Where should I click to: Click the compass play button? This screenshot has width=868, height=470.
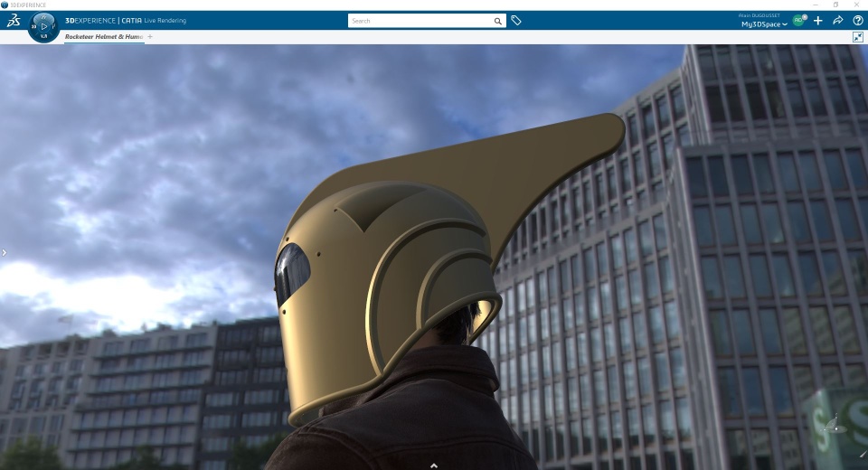[44, 26]
